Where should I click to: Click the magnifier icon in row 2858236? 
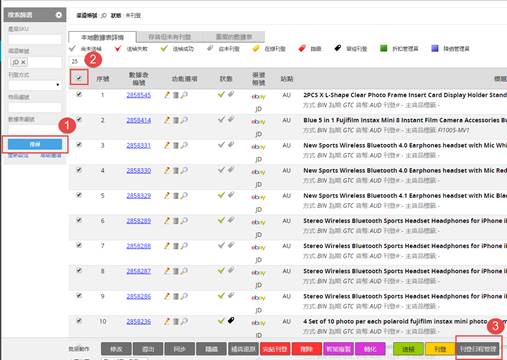coord(184,321)
